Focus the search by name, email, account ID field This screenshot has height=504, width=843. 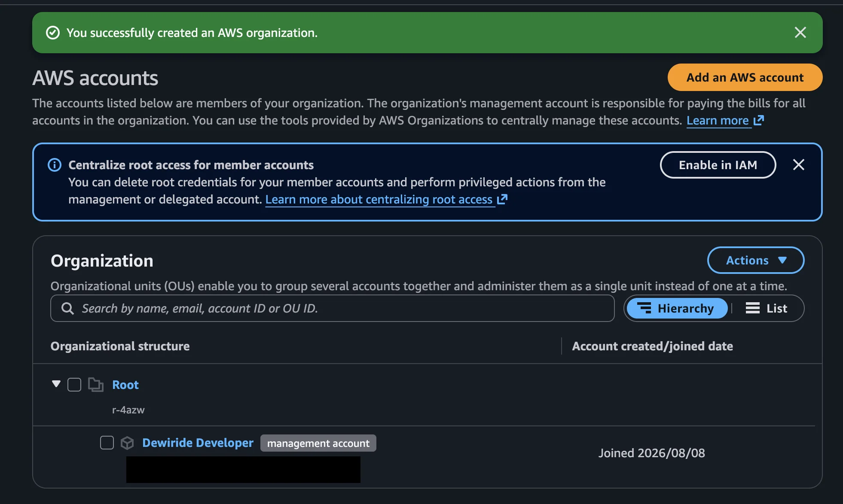click(x=332, y=308)
